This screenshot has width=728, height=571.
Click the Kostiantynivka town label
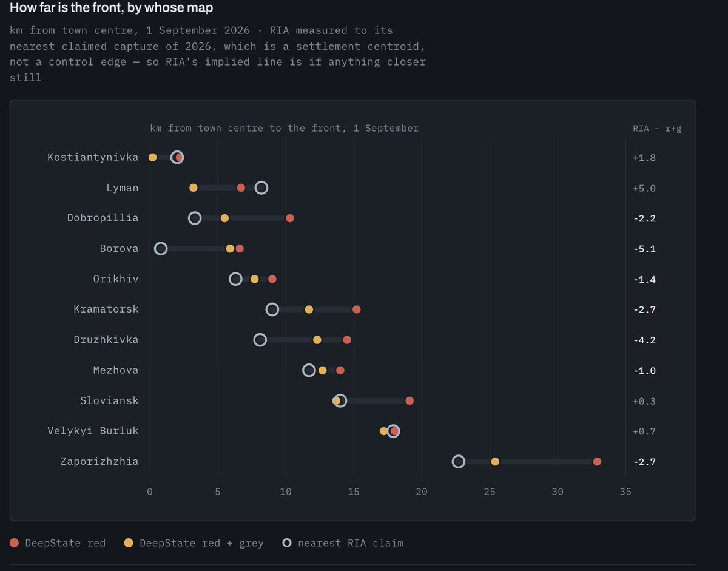tap(93, 157)
